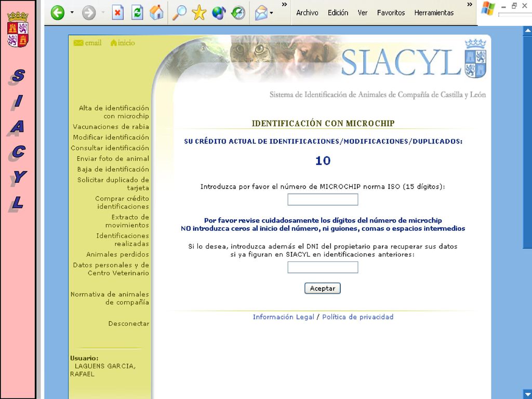The width and height of the screenshot is (532, 399).
Task: Click the vertical scrollbar thumb
Action: [x=528, y=142]
